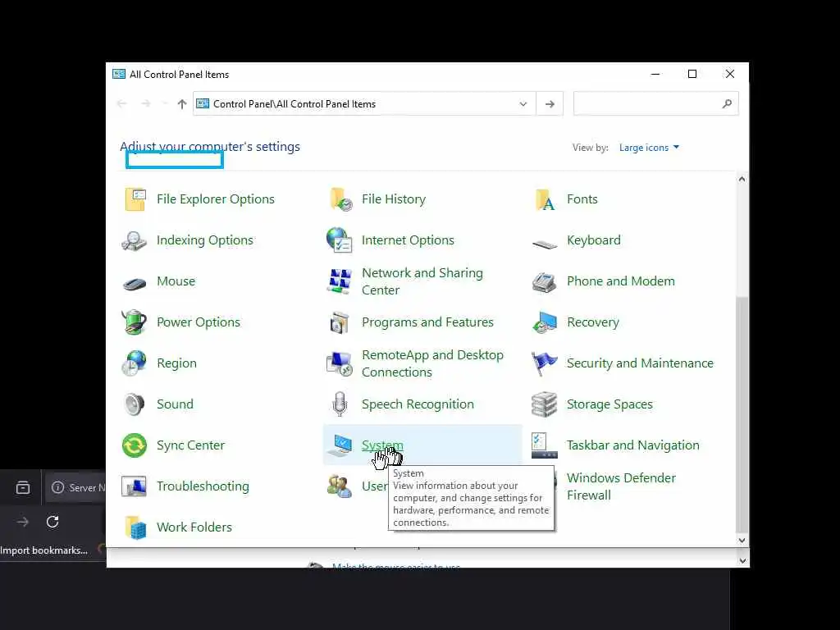
Task: Click the Control Panel title bar icon
Action: (x=119, y=74)
